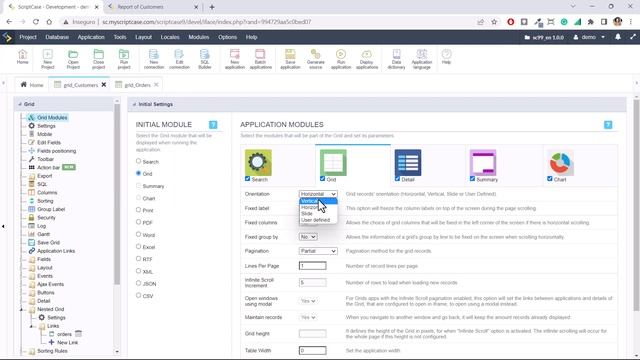This screenshot has width=640, height=360.
Task: Select the Detail module thumbnail
Action: point(408,162)
